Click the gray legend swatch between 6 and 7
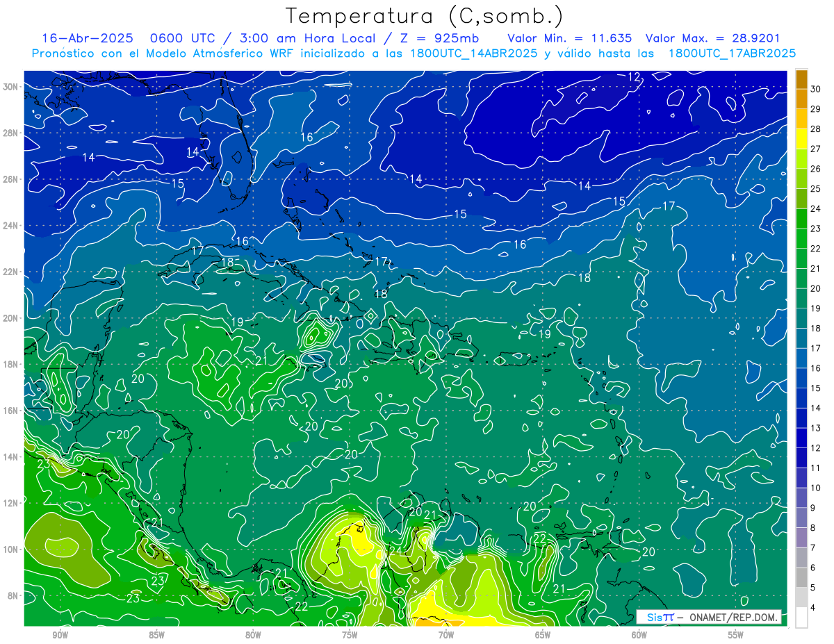The image size is (834, 644). point(801,557)
